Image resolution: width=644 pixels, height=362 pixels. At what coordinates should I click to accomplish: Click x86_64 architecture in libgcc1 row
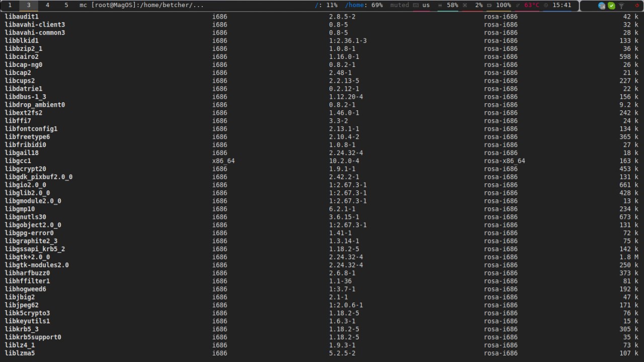(223, 161)
